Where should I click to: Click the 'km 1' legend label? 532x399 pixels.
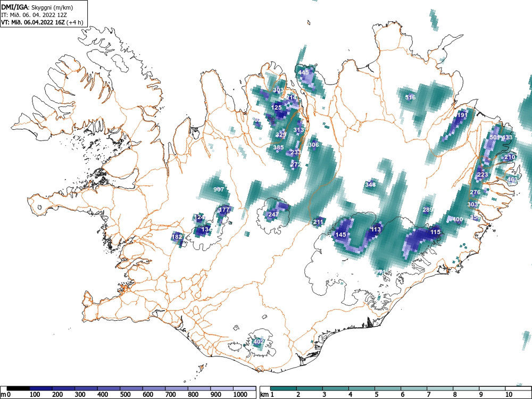(x=268, y=395)
